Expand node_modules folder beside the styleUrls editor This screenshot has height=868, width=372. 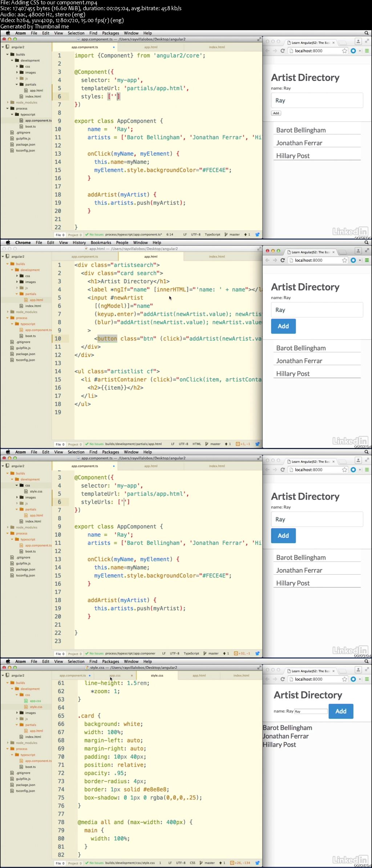click(7, 527)
